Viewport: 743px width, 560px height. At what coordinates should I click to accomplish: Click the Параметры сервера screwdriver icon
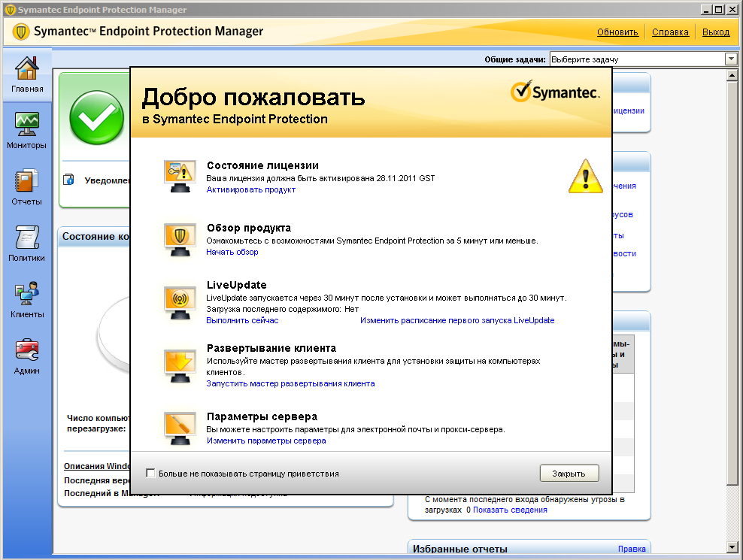pos(180,428)
